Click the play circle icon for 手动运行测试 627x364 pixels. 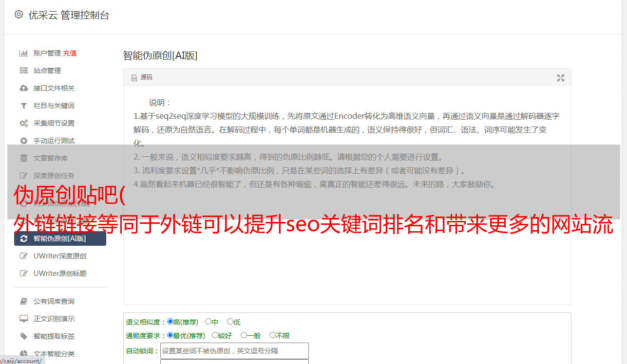[23, 141]
